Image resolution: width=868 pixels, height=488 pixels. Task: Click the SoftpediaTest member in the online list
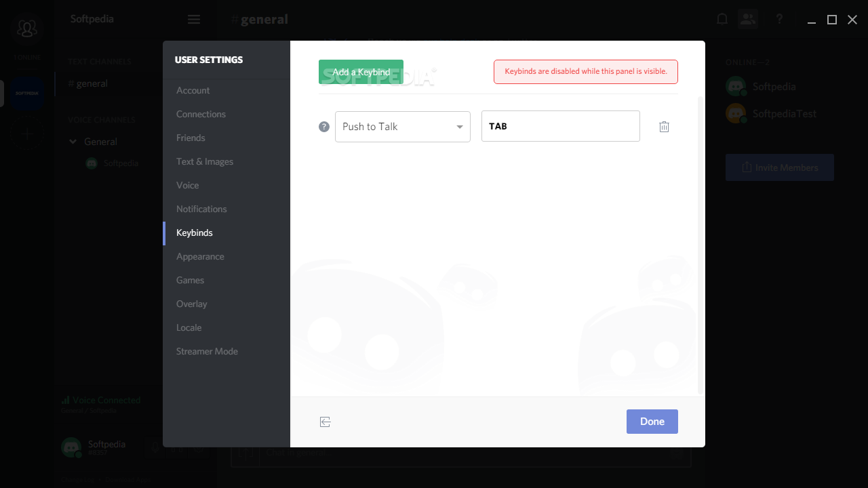click(771, 114)
